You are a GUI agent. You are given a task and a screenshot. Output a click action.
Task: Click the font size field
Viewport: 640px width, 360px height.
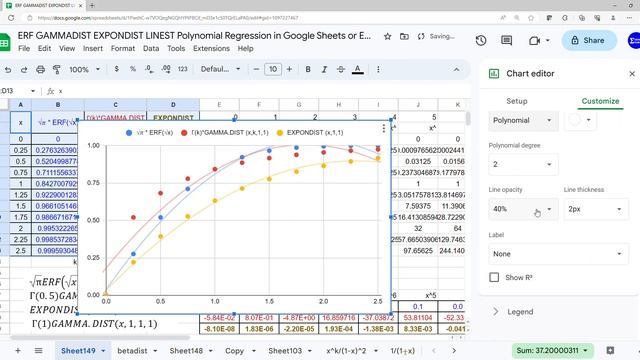[273, 69]
